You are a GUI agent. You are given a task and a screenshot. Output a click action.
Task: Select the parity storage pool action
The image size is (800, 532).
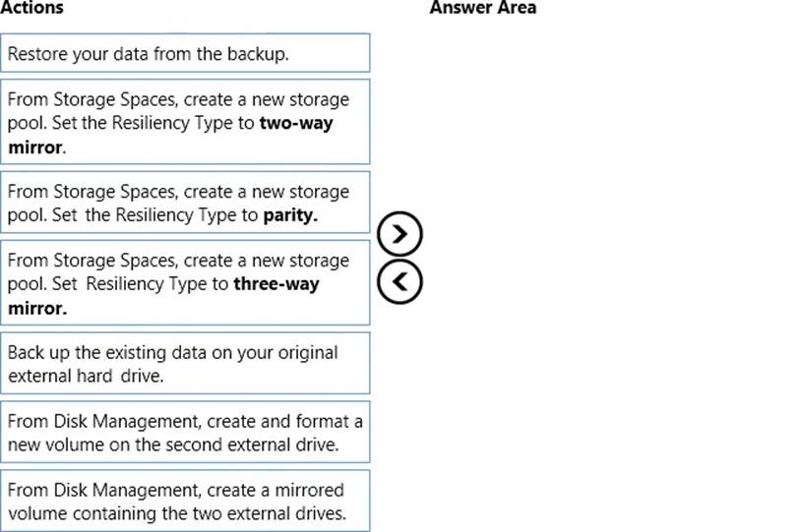click(186, 203)
